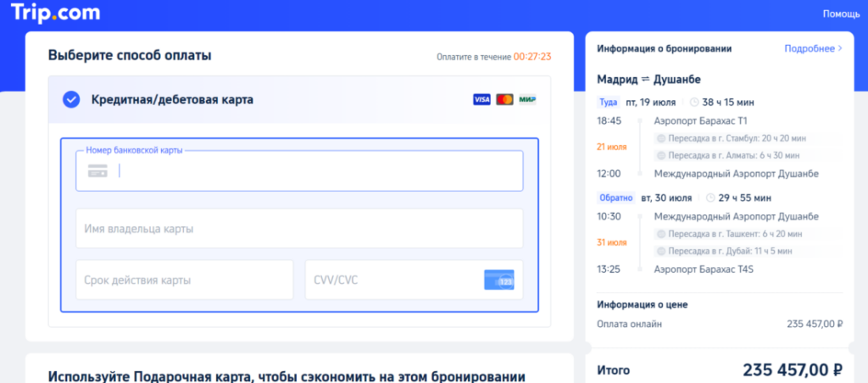The height and width of the screenshot is (383, 868).
Task: Click the Обратно return flight tag
Action: tap(616, 198)
